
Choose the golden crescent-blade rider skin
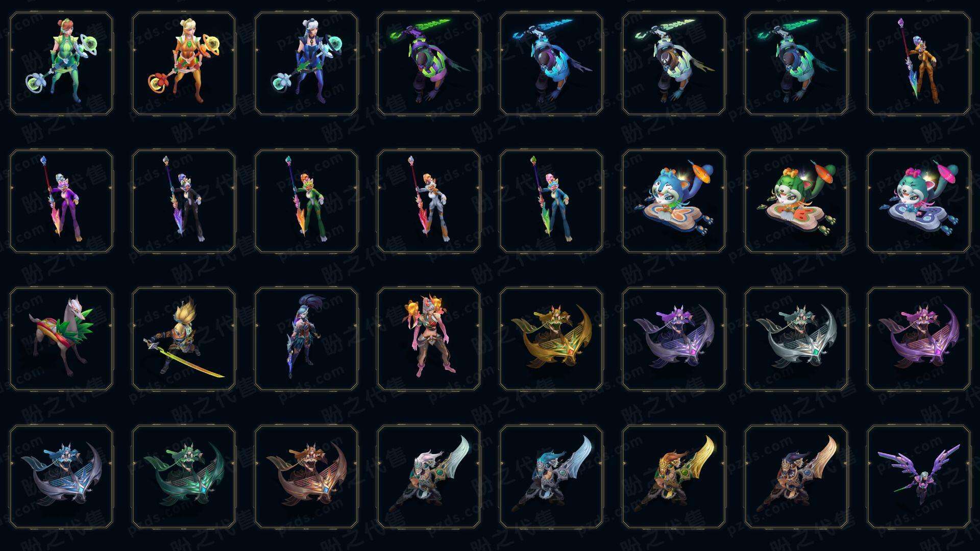point(551,339)
